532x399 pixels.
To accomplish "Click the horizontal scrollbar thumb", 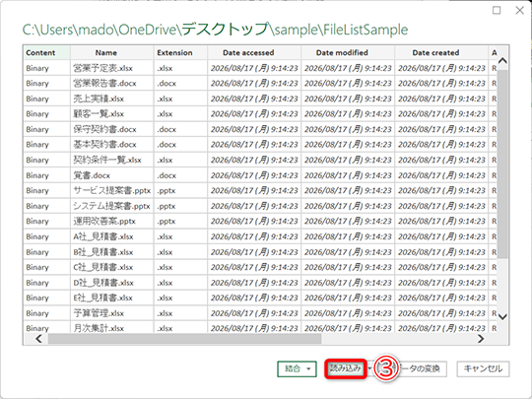I will [x=184, y=339].
